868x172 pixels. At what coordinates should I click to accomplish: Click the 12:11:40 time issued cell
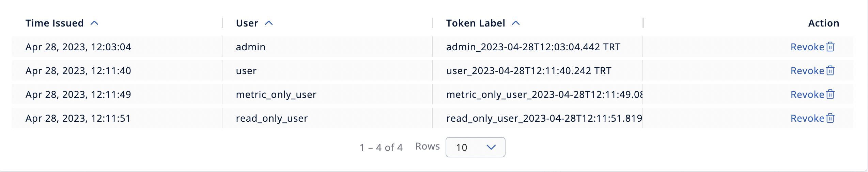tap(78, 71)
